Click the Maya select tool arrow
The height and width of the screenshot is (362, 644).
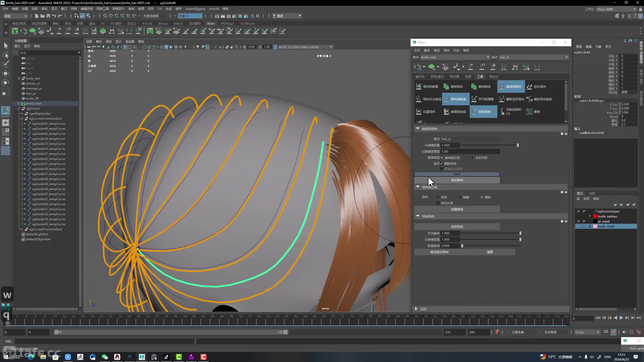tap(6, 46)
